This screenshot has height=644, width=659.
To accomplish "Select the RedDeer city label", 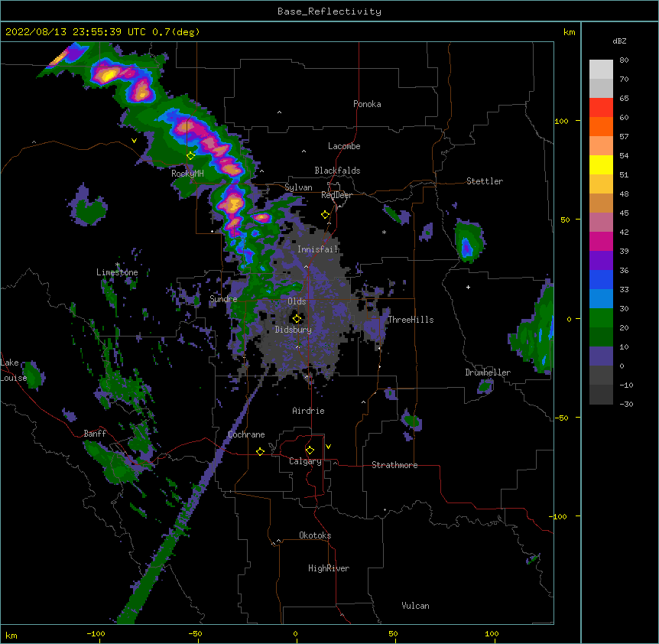I will (336, 195).
